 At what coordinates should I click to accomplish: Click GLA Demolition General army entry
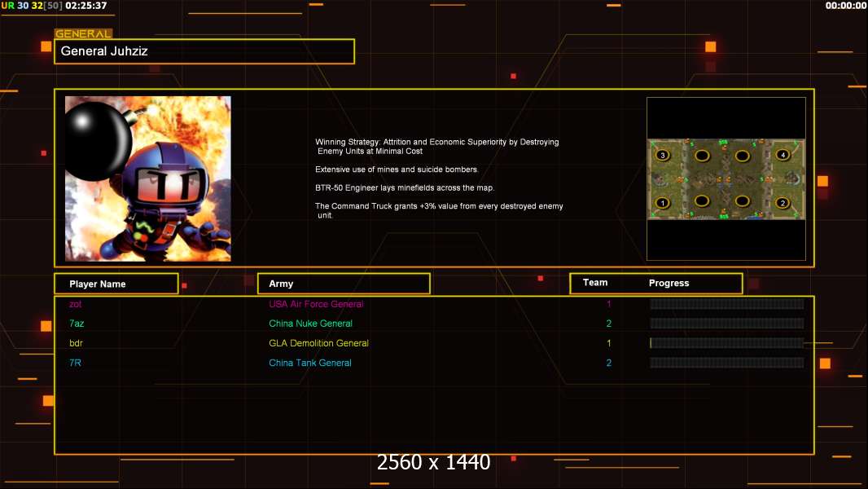coord(319,343)
